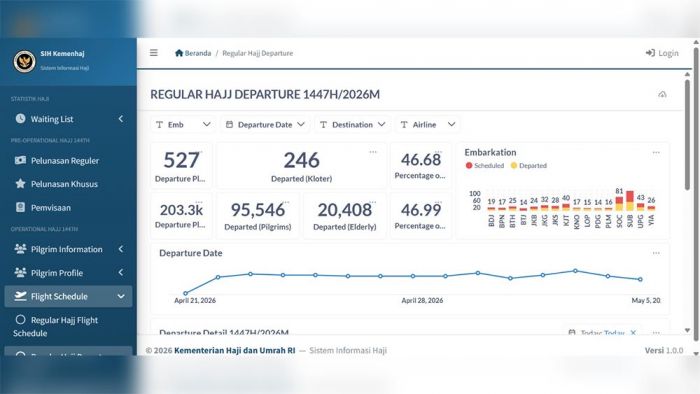Click the SOC bar labeled 81
Screen dimensions: 700x394
pyautogui.click(x=619, y=203)
